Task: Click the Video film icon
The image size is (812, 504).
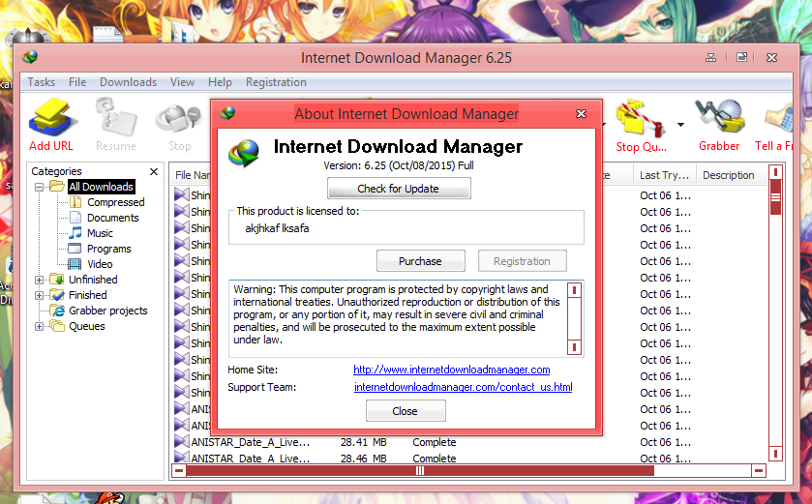Action: pyautogui.click(x=75, y=264)
